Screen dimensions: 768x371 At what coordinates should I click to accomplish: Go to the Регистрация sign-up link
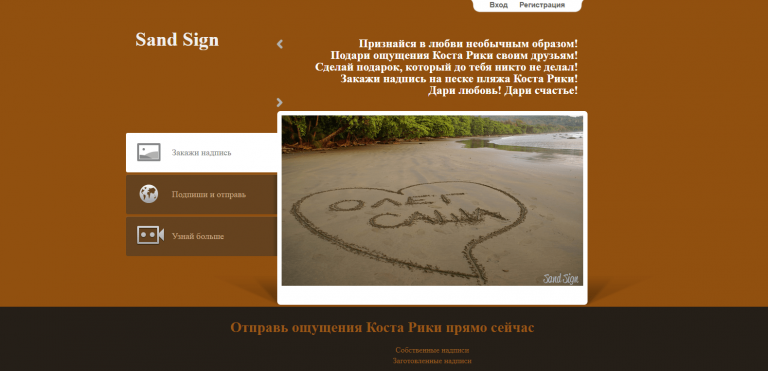click(542, 5)
